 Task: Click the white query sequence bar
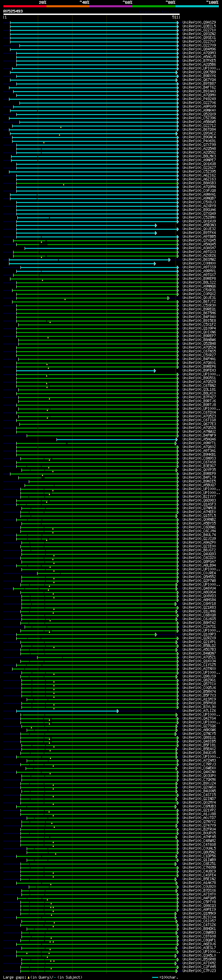(92, 14)
